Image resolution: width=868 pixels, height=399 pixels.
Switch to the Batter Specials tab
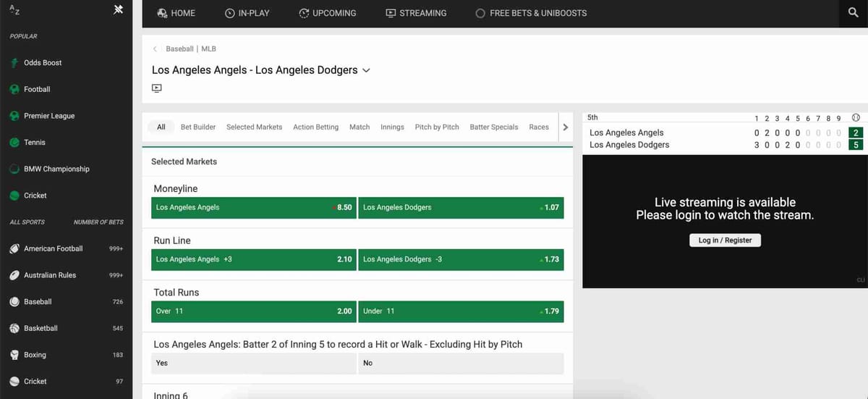click(494, 127)
